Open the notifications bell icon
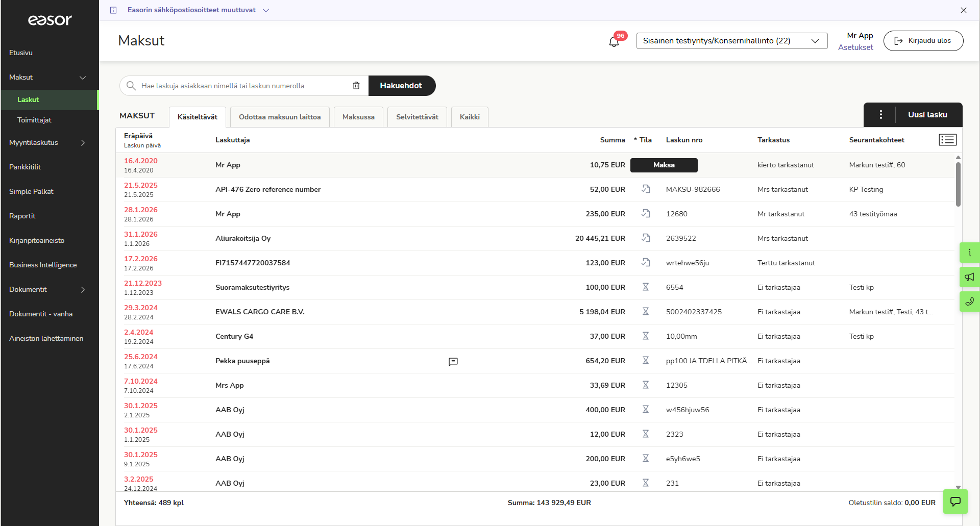 614,41
